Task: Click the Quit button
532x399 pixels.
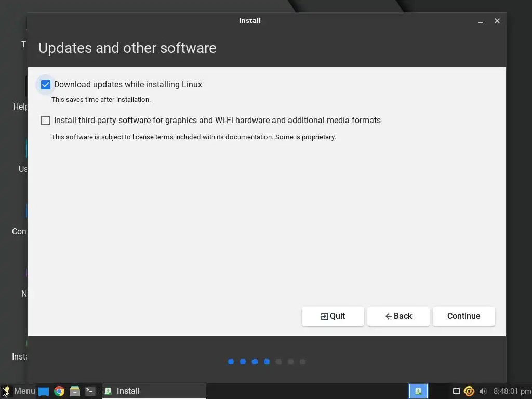Action: point(332,316)
